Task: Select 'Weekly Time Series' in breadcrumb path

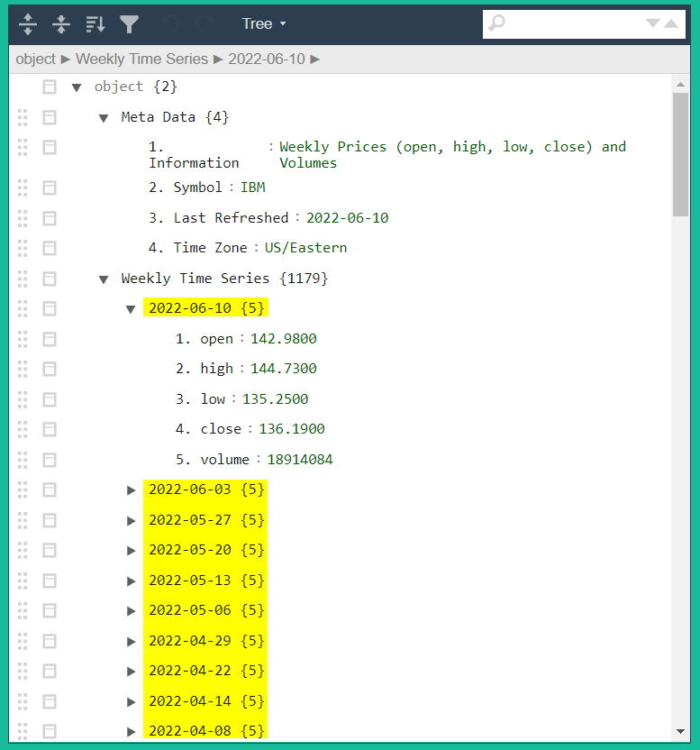Action: (141, 59)
